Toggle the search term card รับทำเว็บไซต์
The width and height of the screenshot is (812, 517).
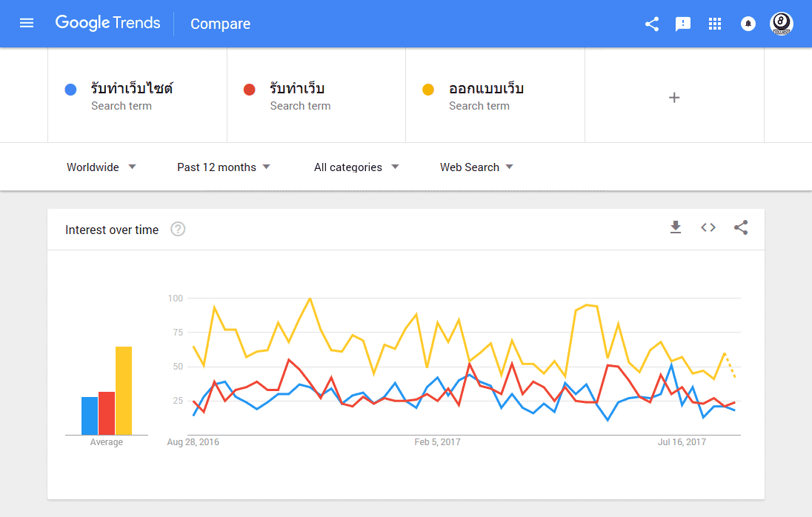pos(137,95)
